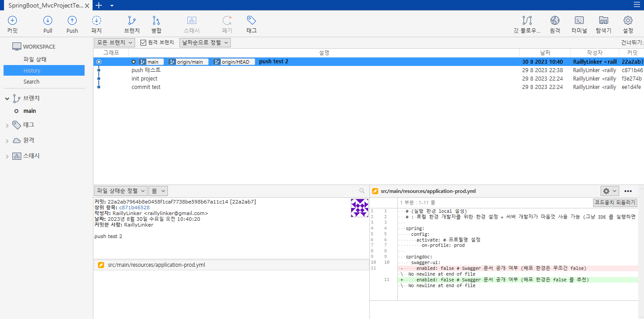Open the All branches (모든 브랜치) dropdown
Viewport: 644px width, 319px height.
click(114, 42)
